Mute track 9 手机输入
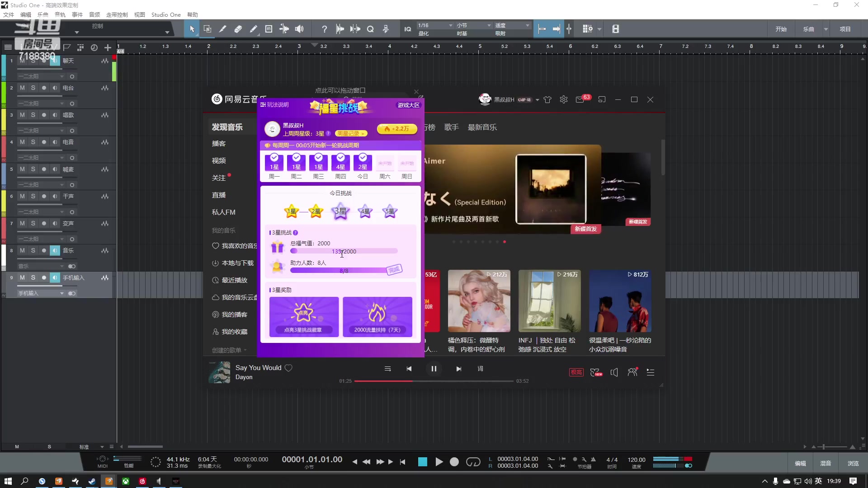This screenshot has height=488, width=868. tap(22, 277)
